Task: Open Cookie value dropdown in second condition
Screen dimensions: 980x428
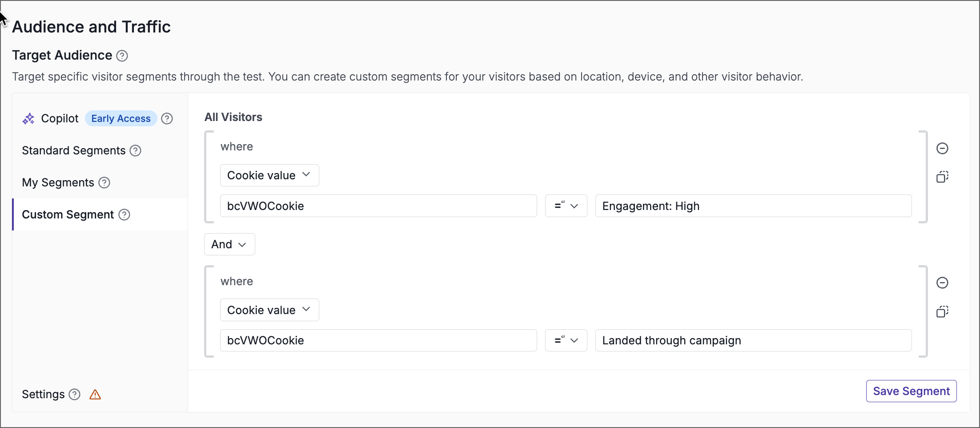Action: coord(269,310)
